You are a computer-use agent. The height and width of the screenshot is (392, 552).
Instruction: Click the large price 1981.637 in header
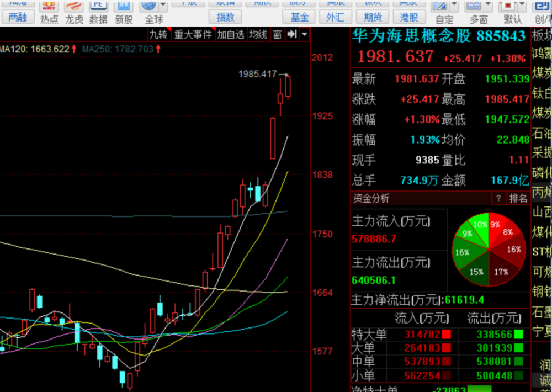[395, 57]
